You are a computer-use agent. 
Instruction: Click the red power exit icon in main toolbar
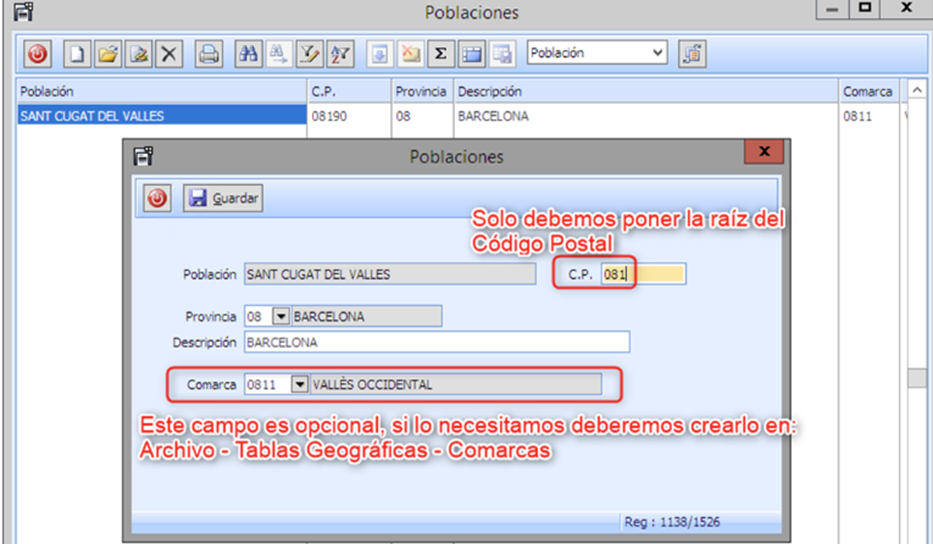click(x=38, y=54)
